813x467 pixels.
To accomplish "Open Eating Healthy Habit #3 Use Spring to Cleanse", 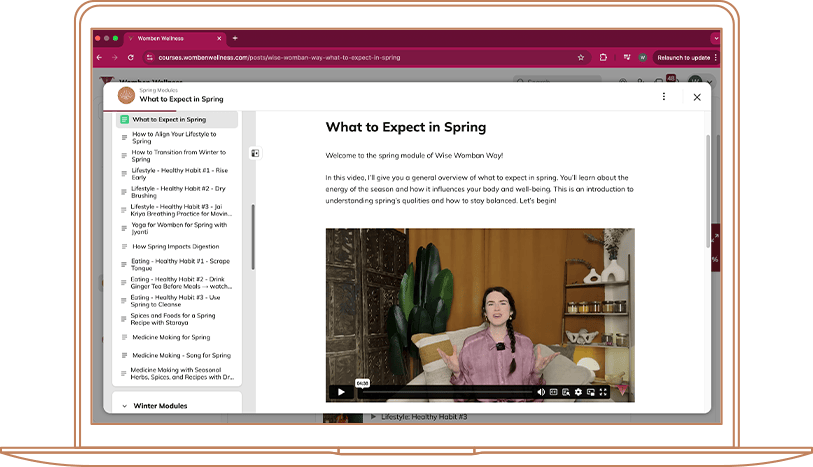I will pos(177,301).
